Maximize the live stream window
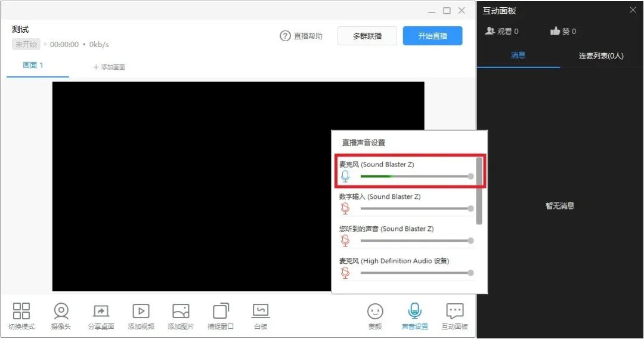Viewport: 644px width, 339px height. [x=447, y=11]
